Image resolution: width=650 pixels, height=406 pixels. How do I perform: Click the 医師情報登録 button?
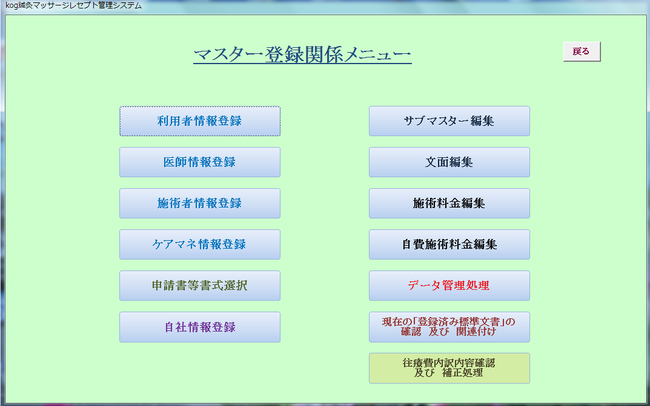pos(200,162)
